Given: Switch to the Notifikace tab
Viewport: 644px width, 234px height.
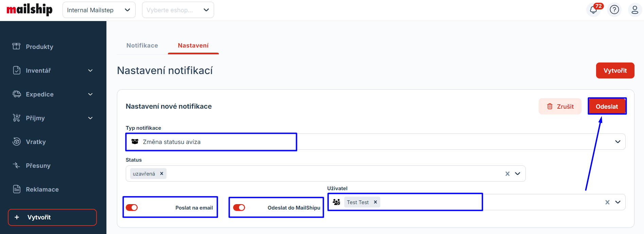Looking at the screenshot, I should (x=142, y=46).
